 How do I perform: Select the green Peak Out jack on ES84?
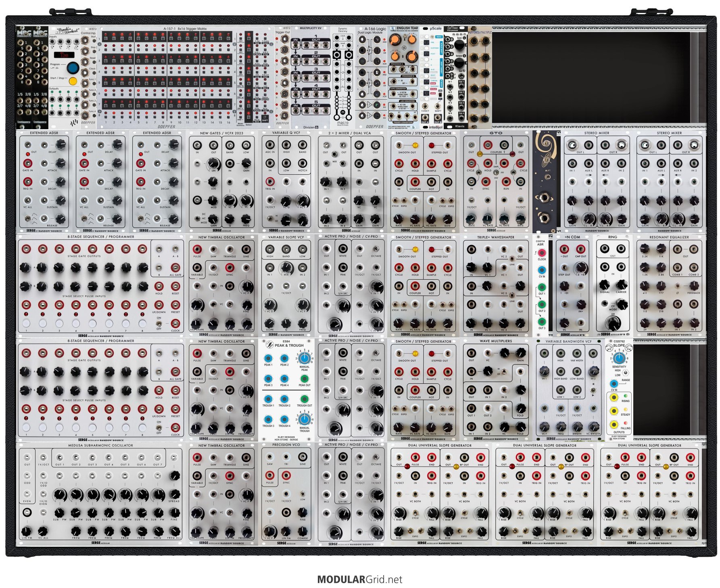point(305,379)
